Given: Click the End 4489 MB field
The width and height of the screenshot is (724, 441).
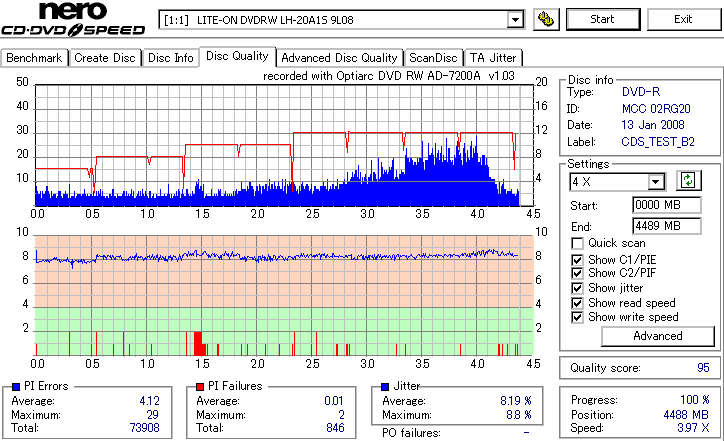Looking at the screenshot, I should 666,226.
